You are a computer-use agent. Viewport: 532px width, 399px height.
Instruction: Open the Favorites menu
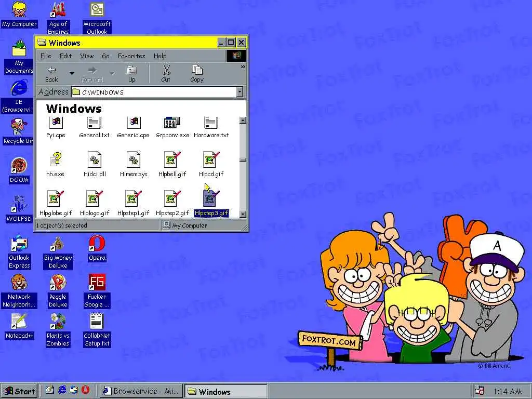pos(131,56)
